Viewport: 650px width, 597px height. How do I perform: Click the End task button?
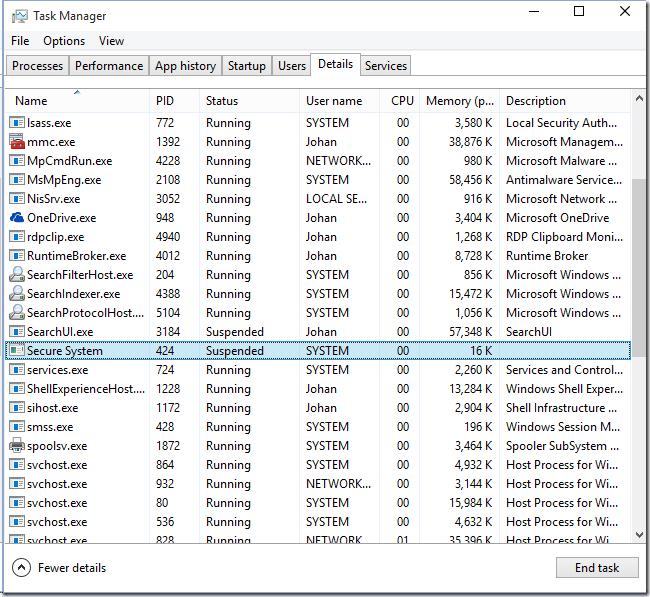pos(597,568)
